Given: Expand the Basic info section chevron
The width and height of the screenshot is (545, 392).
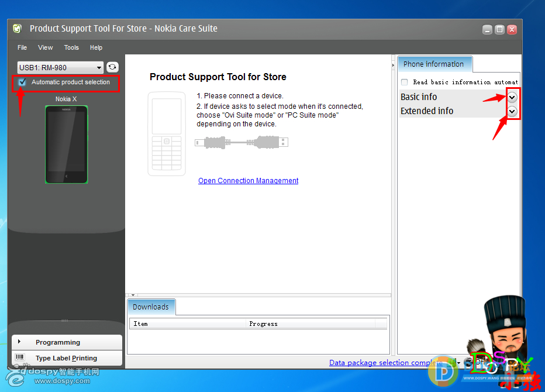Looking at the screenshot, I should point(512,97).
